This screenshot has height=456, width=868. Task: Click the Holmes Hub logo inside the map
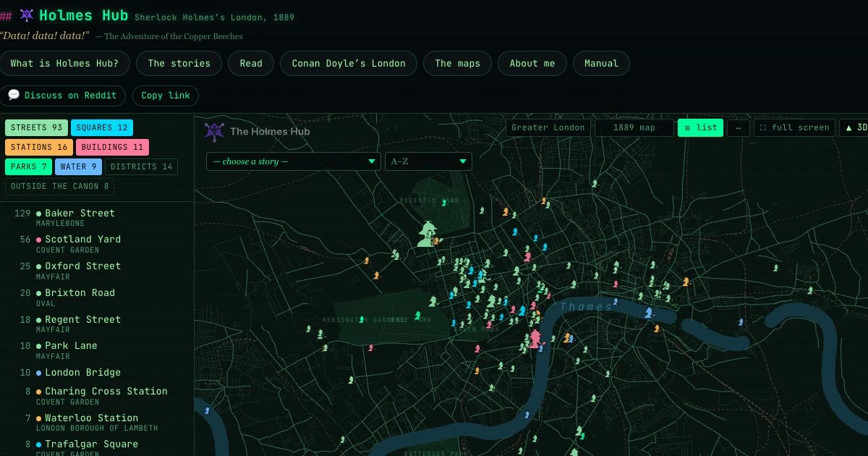coord(214,131)
